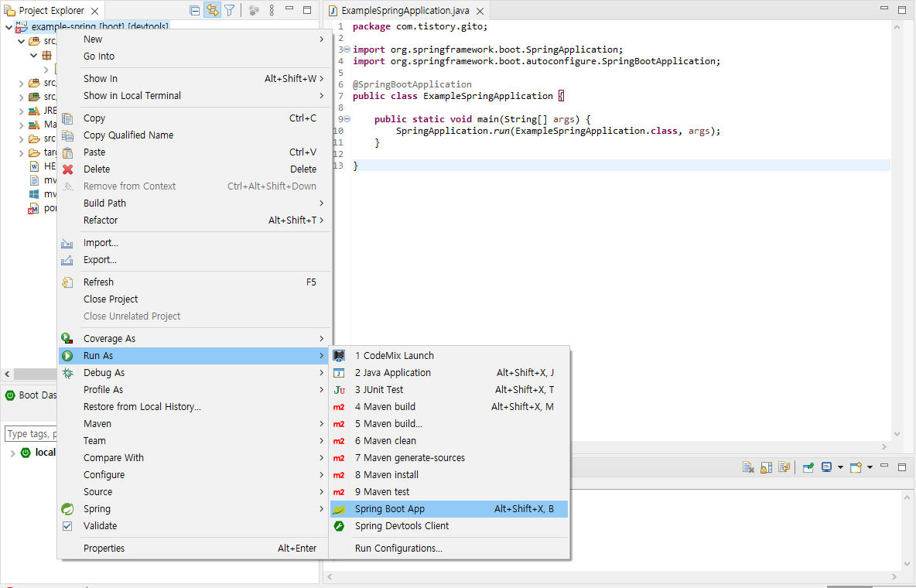Click red Delete icon in context menu
Image resolution: width=916 pixels, height=588 pixels.
coord(68,169)
